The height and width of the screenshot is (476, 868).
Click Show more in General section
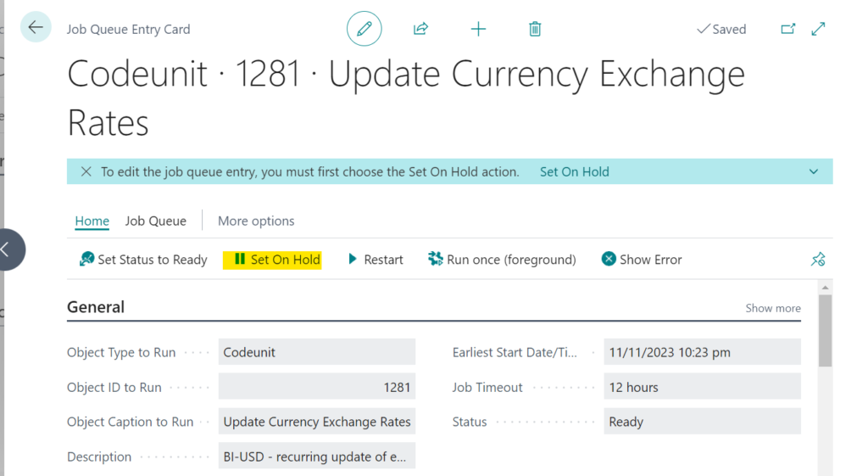[772, 308]
